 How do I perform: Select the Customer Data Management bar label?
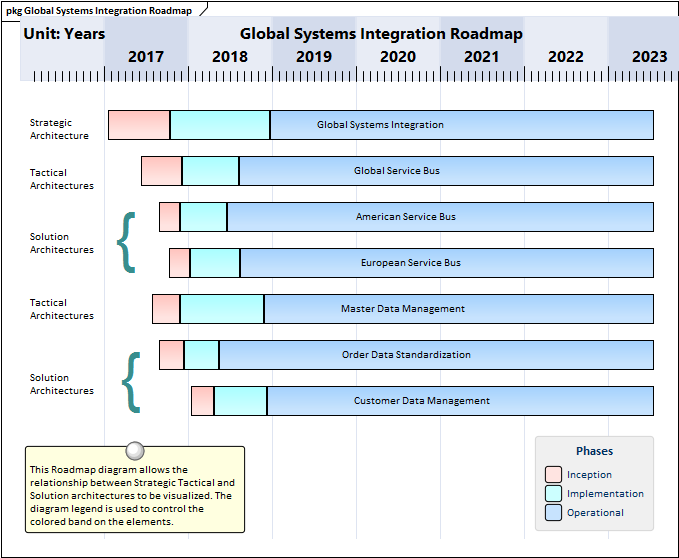[421, 401]
